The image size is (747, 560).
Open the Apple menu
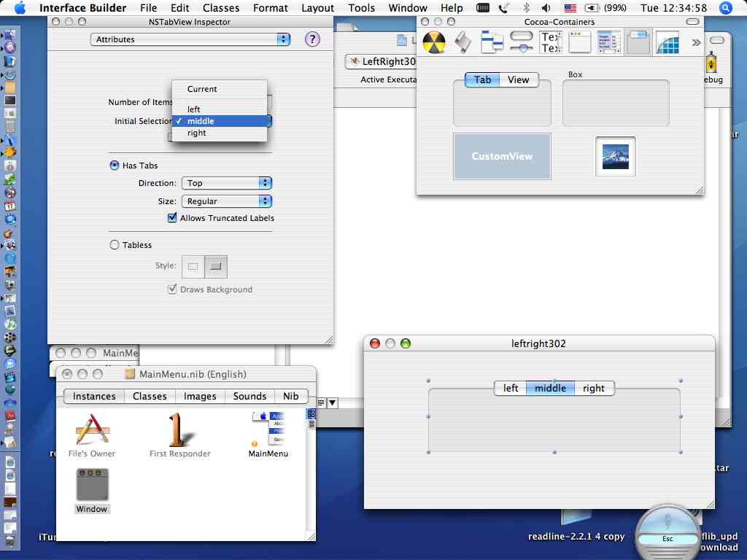coord(20,8)
